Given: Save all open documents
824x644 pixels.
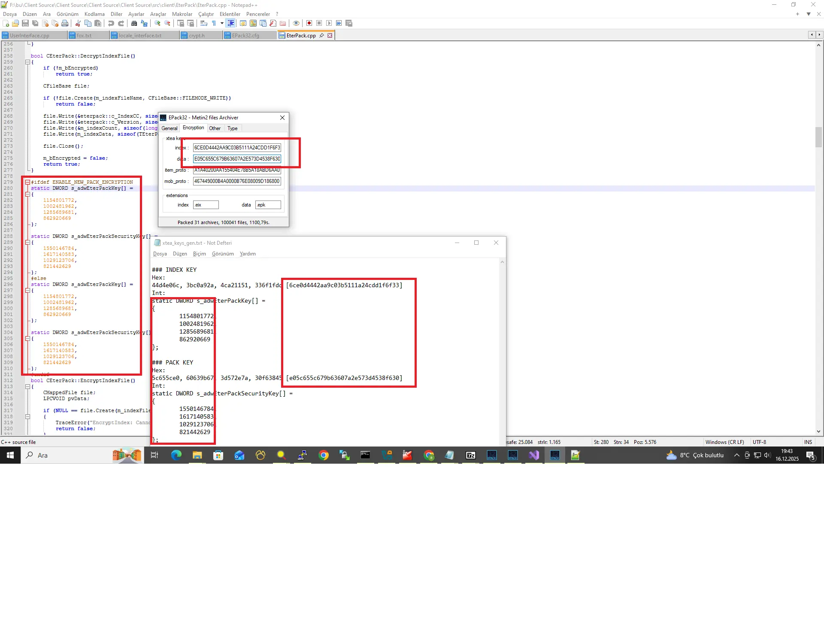Looking at the screenshot, I should 34,23.
